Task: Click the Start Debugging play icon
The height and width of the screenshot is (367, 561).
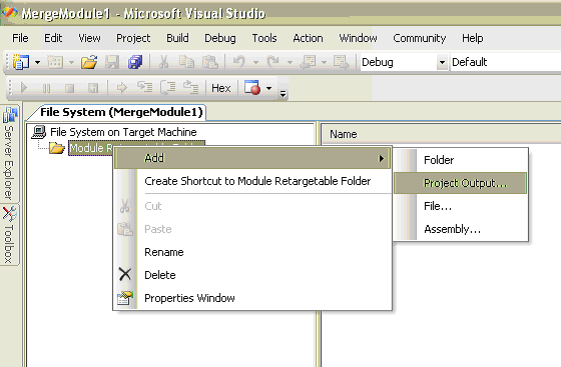Action: (x=24, y=88)
